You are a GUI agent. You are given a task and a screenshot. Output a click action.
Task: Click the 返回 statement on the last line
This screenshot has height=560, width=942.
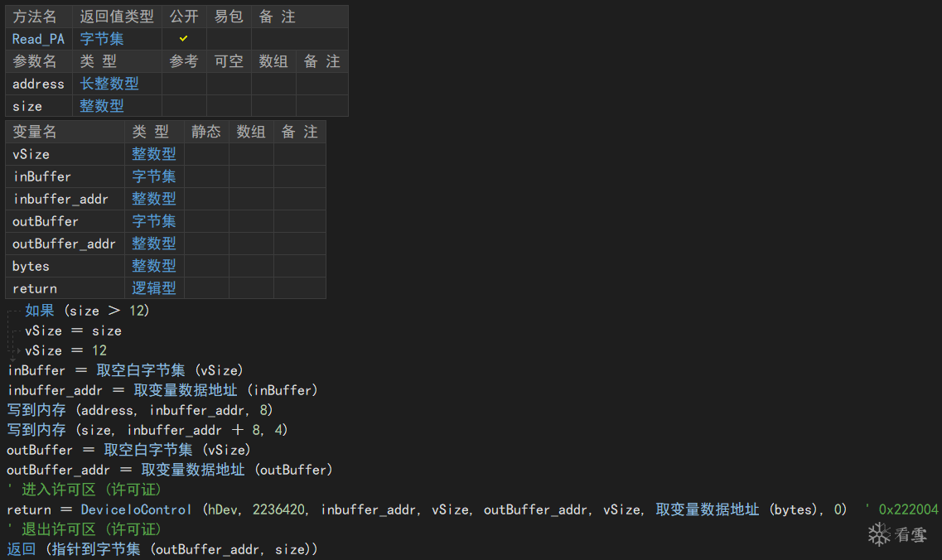click(22, 549)
